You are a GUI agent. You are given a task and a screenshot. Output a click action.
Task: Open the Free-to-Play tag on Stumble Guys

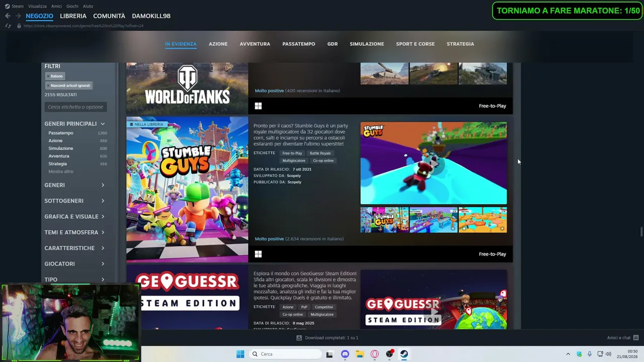[292, 153]
